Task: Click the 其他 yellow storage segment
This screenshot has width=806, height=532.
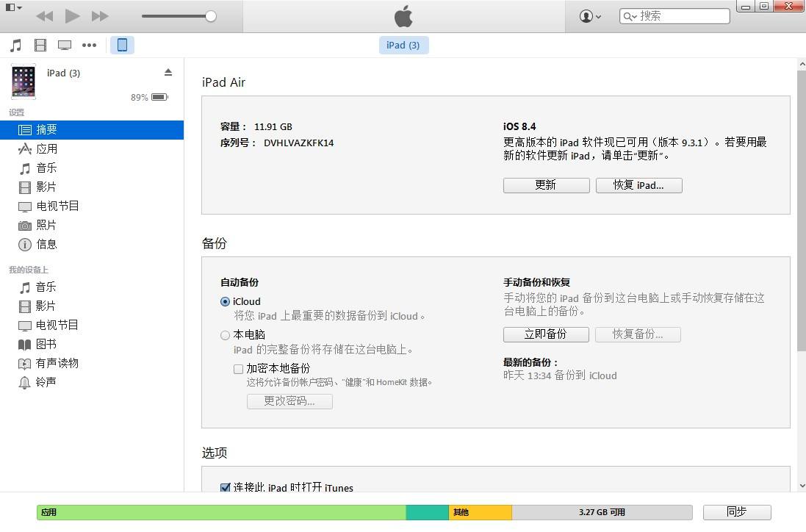Action: click(x=480, y=512)
